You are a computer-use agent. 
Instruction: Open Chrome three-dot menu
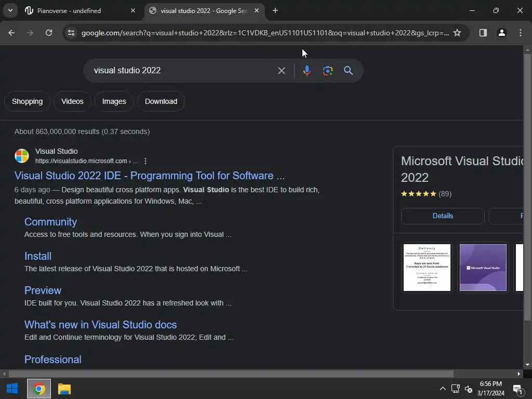coord(520,33)
